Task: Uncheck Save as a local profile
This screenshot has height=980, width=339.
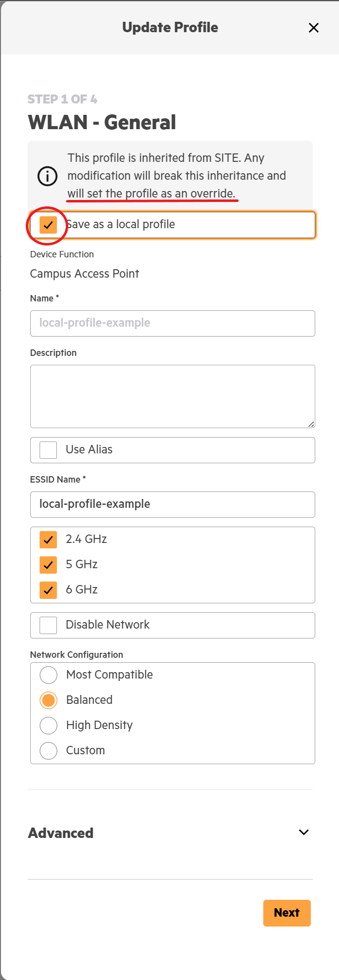Action: (x=48, y=225)
